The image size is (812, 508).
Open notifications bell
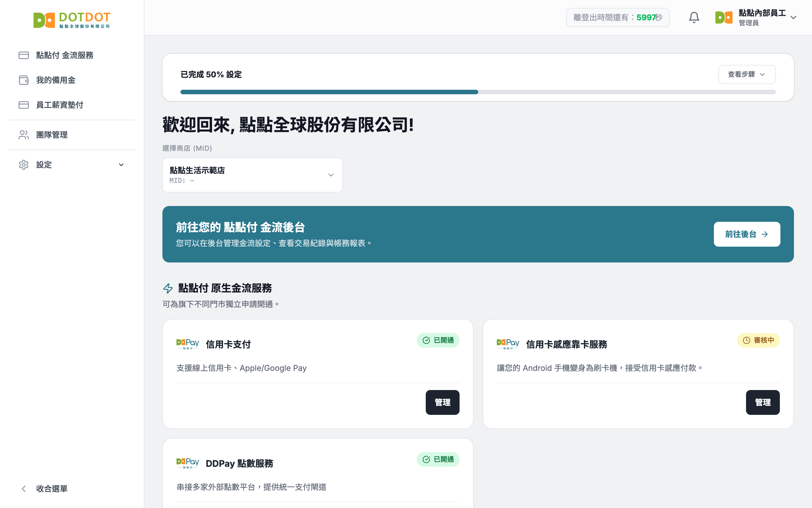pos(694,17)
